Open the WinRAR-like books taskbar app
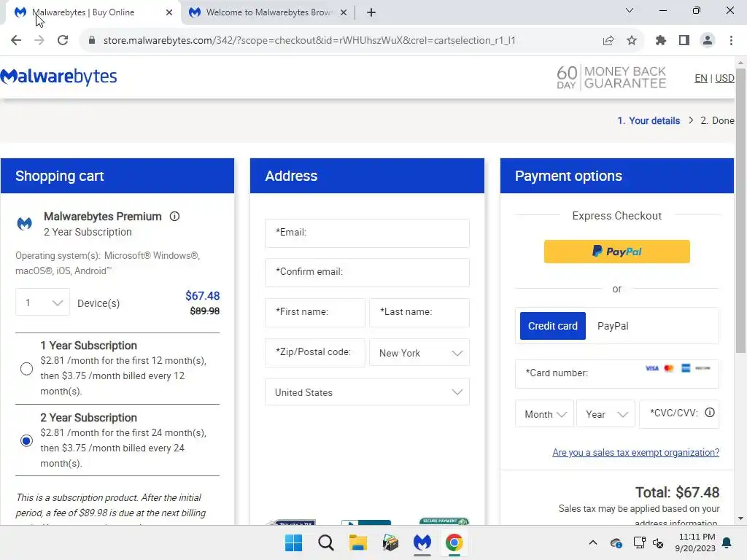The image size is (747, 560). (x=390, y=542)
